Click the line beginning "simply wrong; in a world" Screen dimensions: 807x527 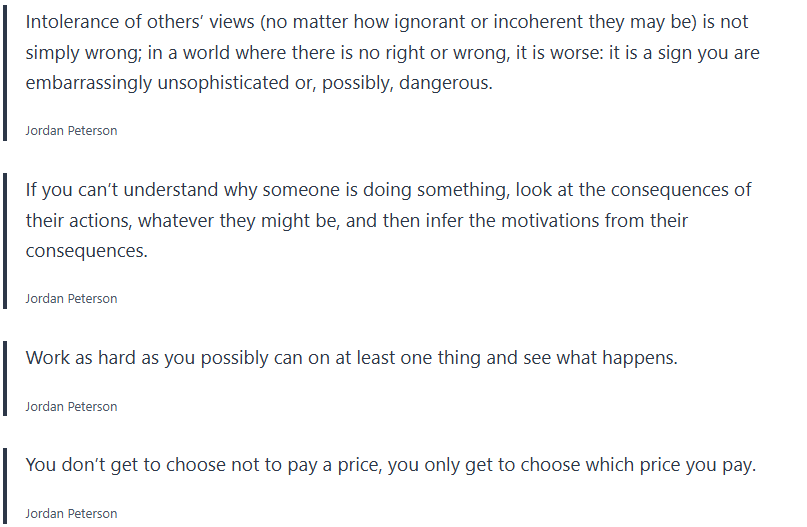coord(388,52)
